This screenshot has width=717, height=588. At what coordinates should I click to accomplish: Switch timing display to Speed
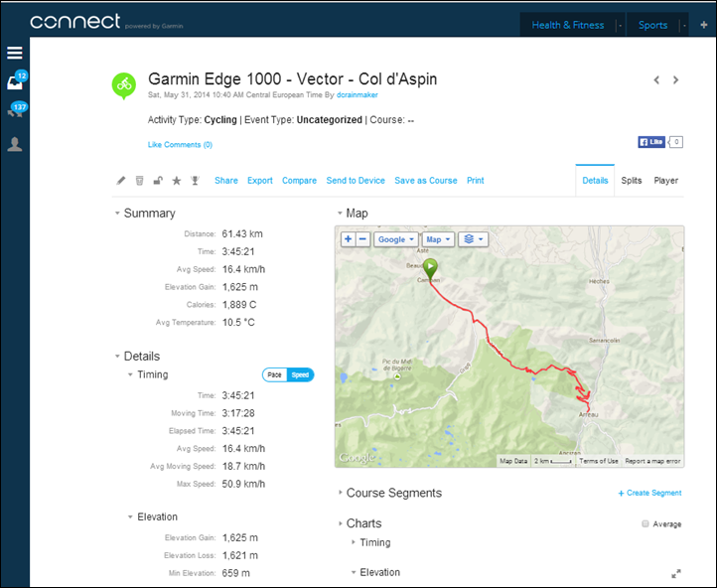(301, 374)
